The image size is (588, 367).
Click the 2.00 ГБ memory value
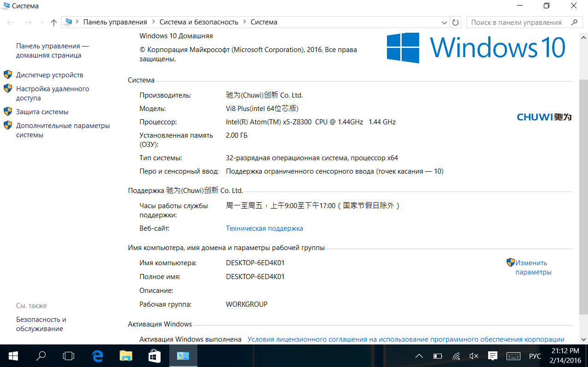click(x=237, y=135)
